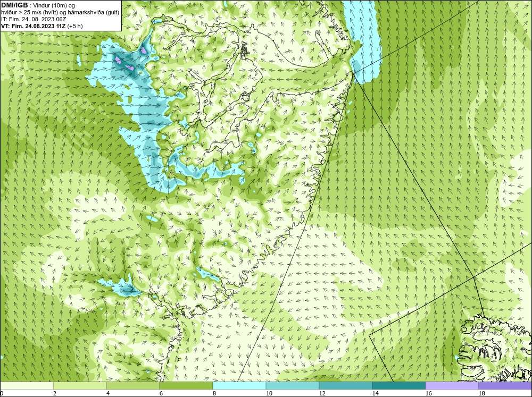Click the 'VT: Fim. 24.08.2023 11Z' line
The width and height of the screenshot is (532, 397).
34,26
